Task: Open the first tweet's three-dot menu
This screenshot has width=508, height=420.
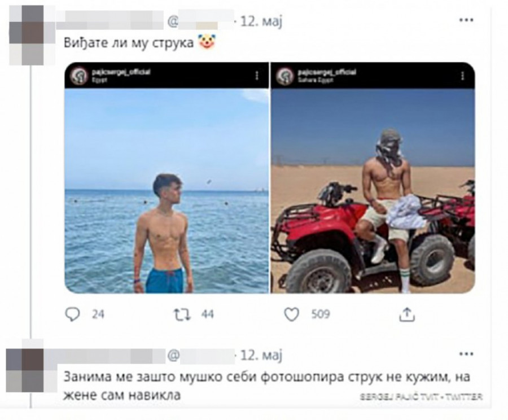Action: [466, 20]
